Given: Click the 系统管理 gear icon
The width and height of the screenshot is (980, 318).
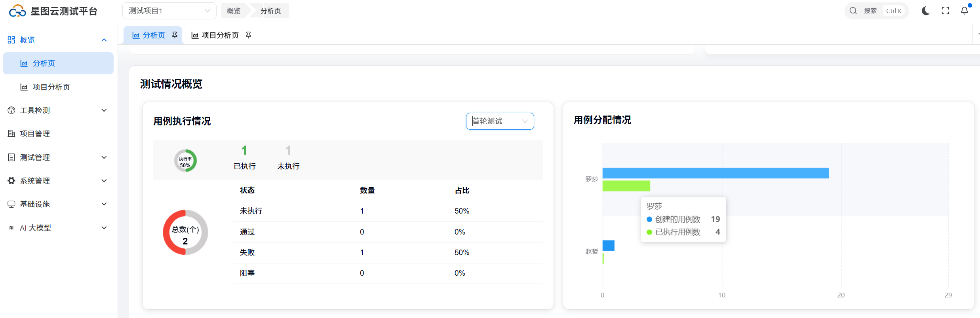Looking at the screenshot, I should 11,181.
